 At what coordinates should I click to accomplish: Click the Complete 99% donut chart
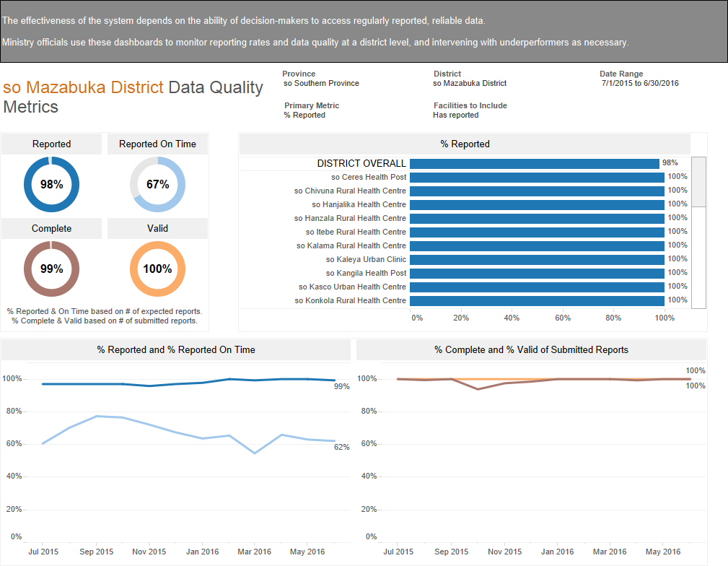pyautogui.click(x=51, y=269)
